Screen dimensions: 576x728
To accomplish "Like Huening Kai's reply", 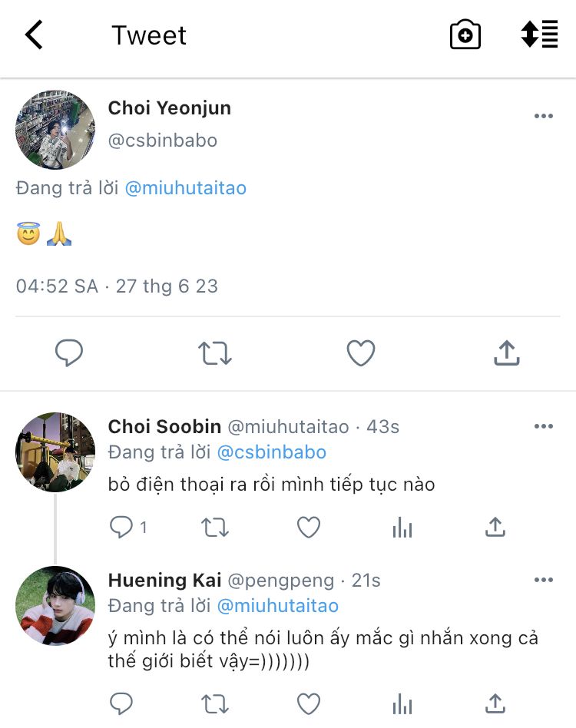I will [308, 703].
